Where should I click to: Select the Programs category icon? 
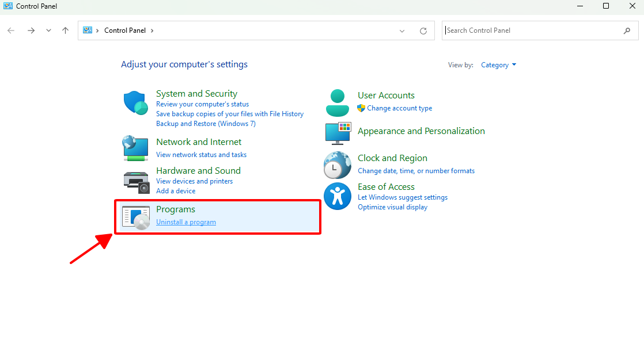[x=136, y=217]
